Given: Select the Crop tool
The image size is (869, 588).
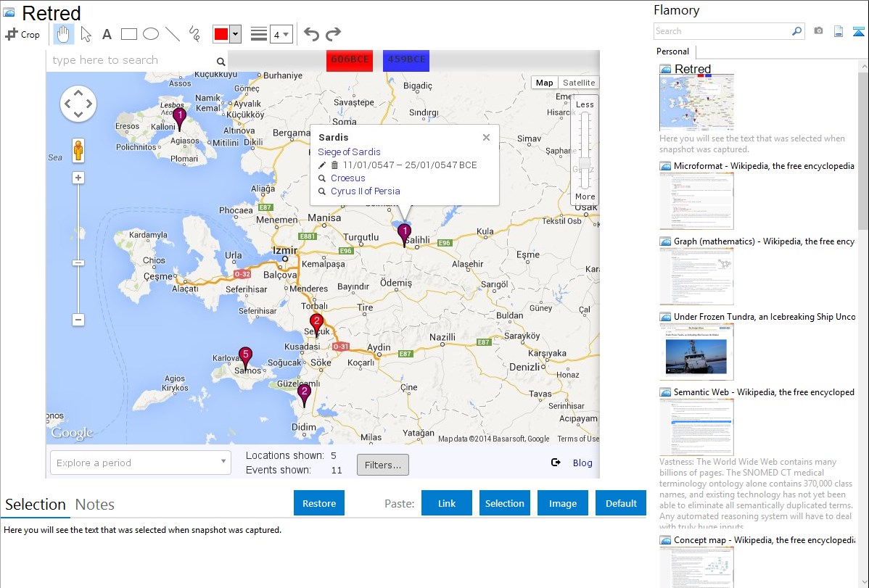Looking at the screenshot, I should [x=22, y=34].
